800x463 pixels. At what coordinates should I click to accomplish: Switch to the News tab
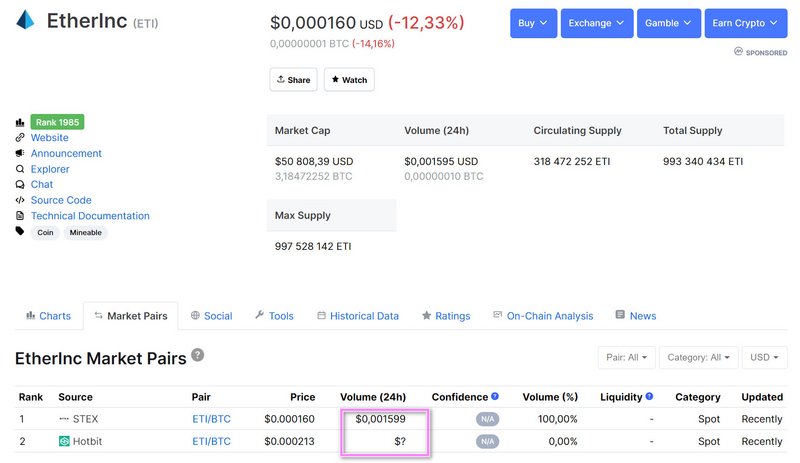coord(636,316)
